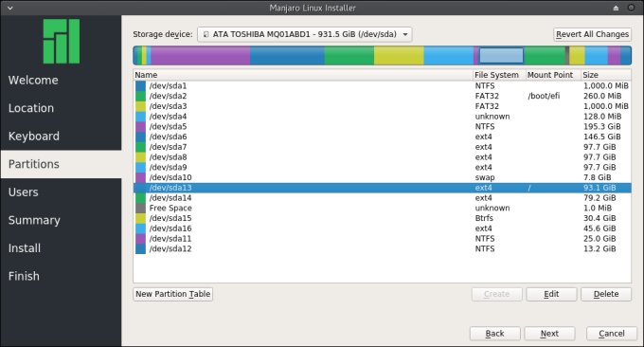This screenshot has width=644, height=347.
Task: Select the Free Space row
Action: coord(383,208)
